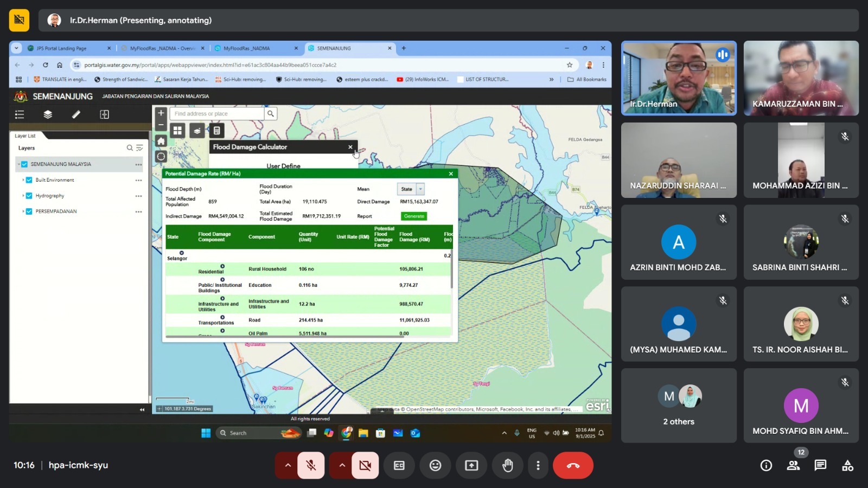Zoom in on the map
Image resolution: width=868 pixels, height=488 pixels.
[161, 113]
